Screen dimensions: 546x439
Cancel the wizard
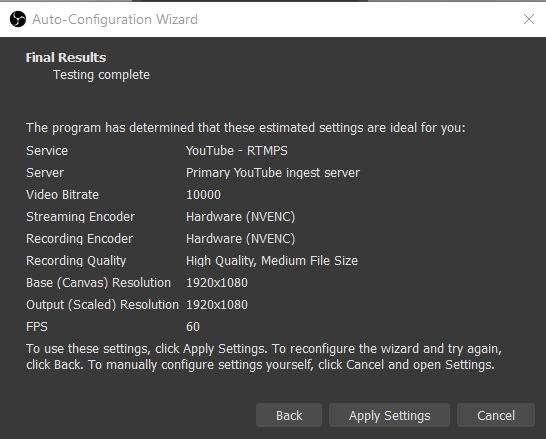pyautogui.click(x=496, y=415)
